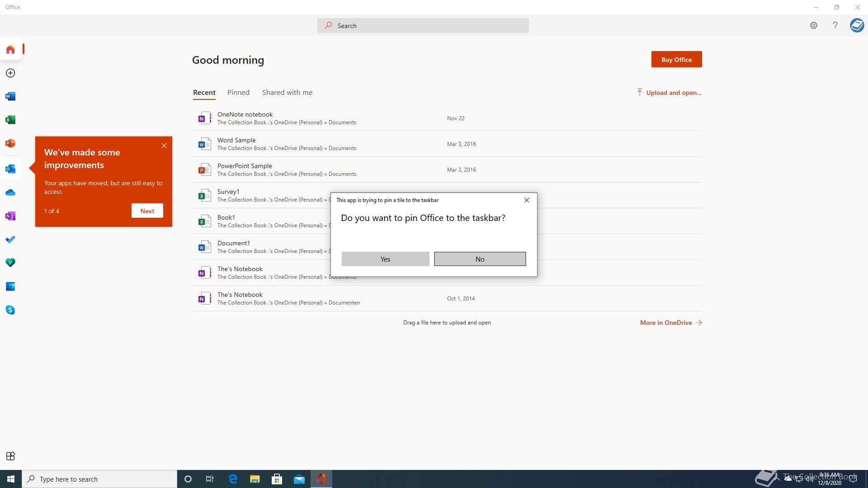
Task: Click the Document1 Word file icon
Action: pos(205,247)
